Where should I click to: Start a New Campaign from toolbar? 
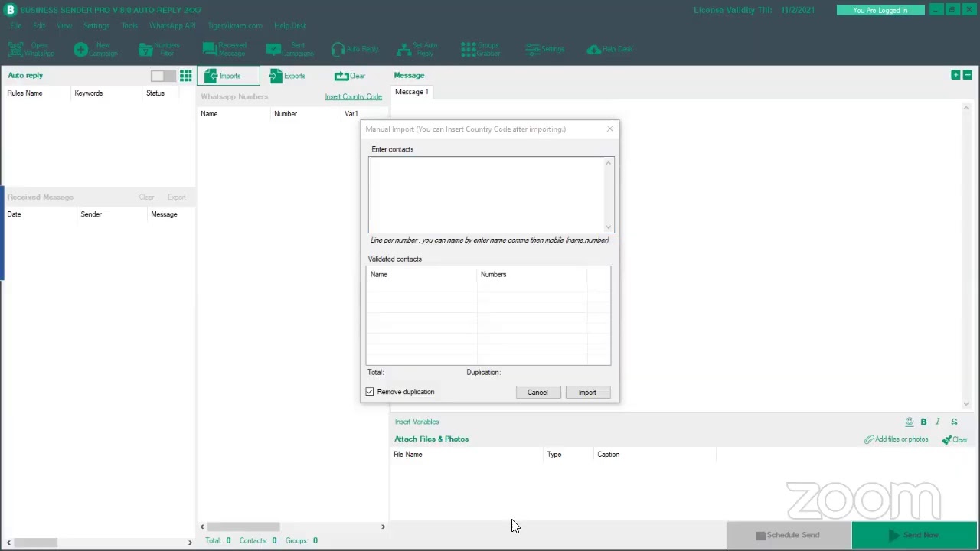pyautogui.click(x=96, y=49)
